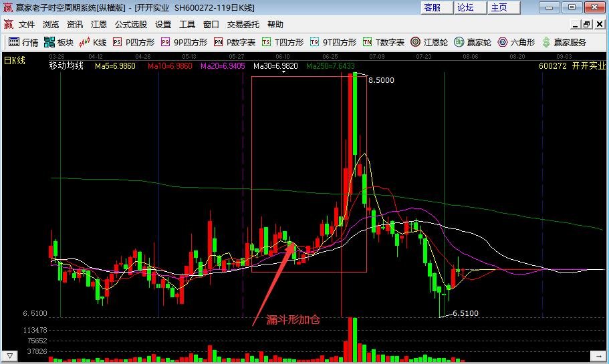Open the 9P四方形 tool
Viewport: 609px width, 364px height.
click(x=185, y=42)
